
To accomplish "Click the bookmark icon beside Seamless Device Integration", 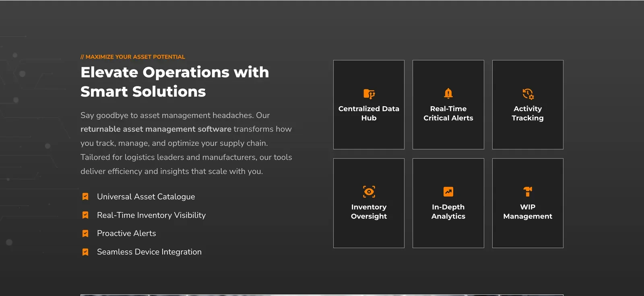I will 85,252.
